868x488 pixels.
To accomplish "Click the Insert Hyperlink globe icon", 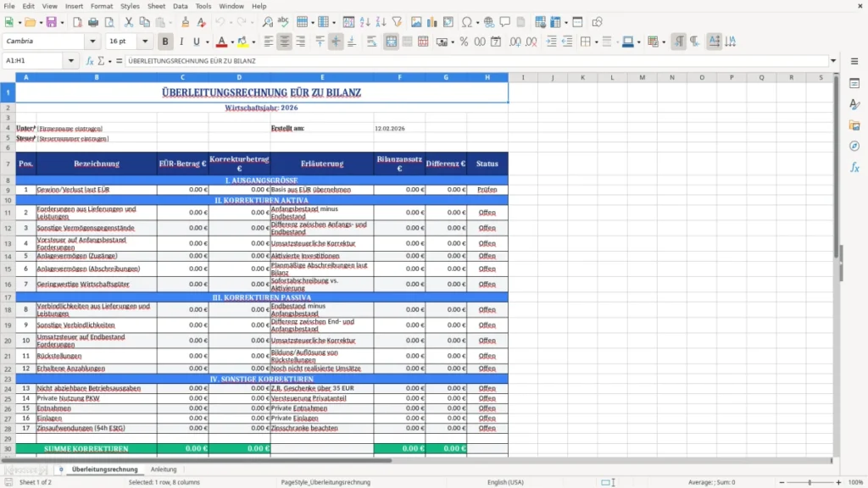I will [489, 22].
